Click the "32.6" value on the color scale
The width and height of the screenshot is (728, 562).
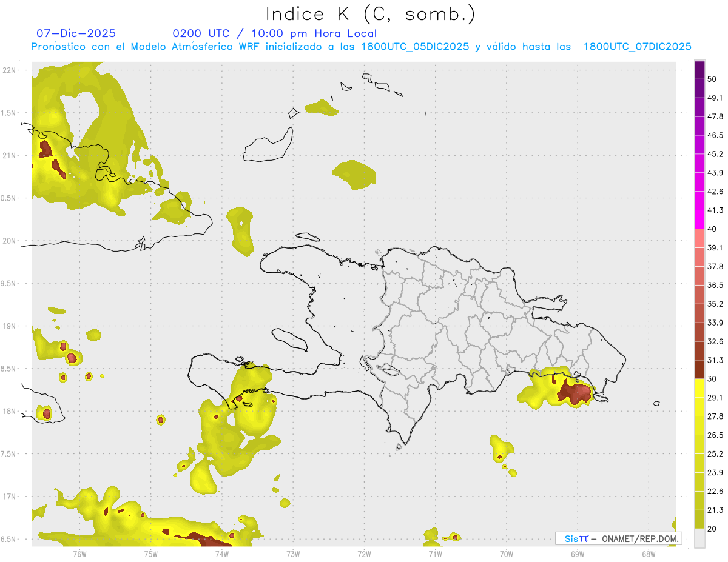click(715, 341)
